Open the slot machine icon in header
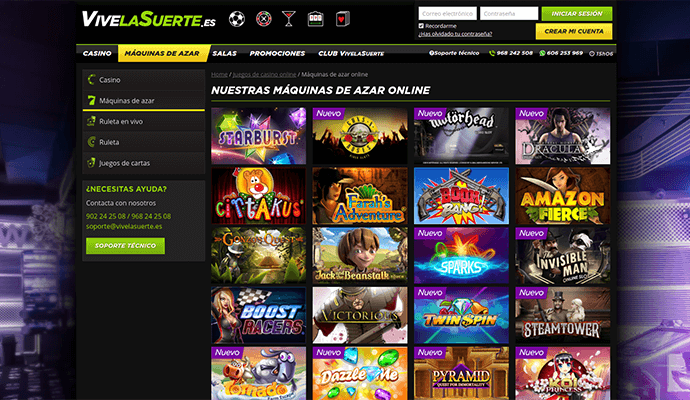 pos(316,19)
